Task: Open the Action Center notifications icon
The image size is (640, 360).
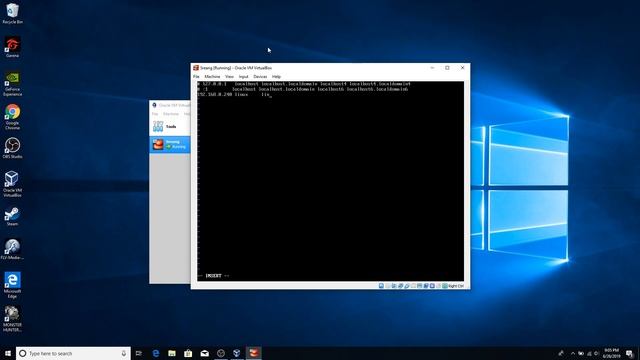Action: 630,353
